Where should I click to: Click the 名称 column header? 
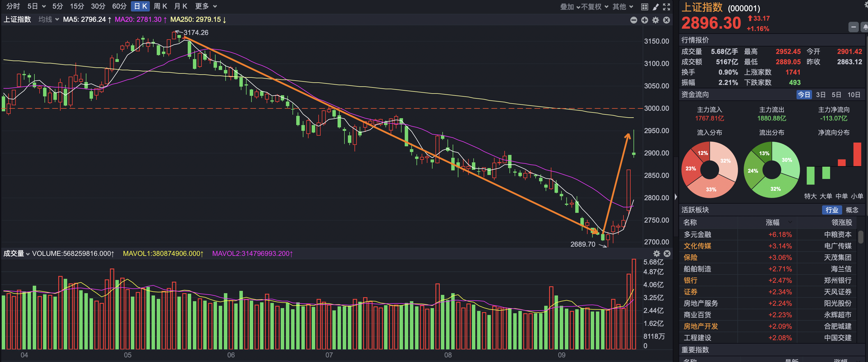[690, 222]
